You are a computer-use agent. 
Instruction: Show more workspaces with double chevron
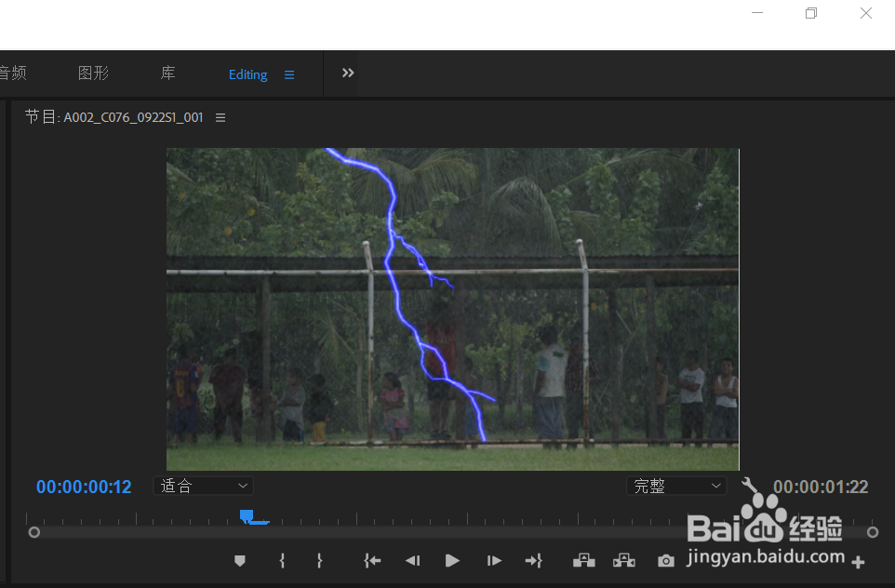tap(348, 73)
